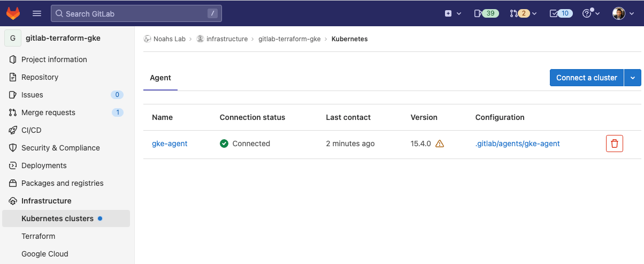Click Issues count badge 0
644x264 pixels.
(117, 95)
